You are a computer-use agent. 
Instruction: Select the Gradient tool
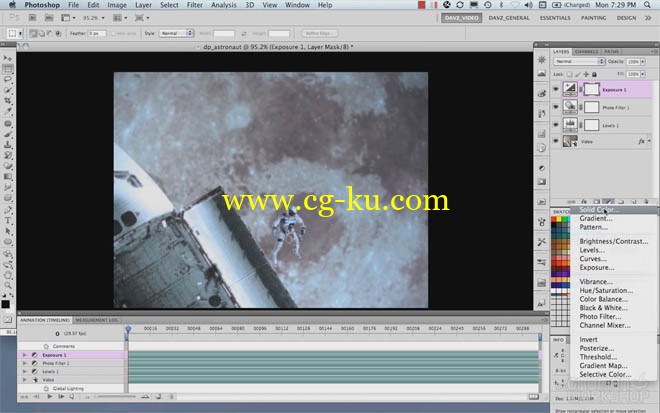[8, 177]
